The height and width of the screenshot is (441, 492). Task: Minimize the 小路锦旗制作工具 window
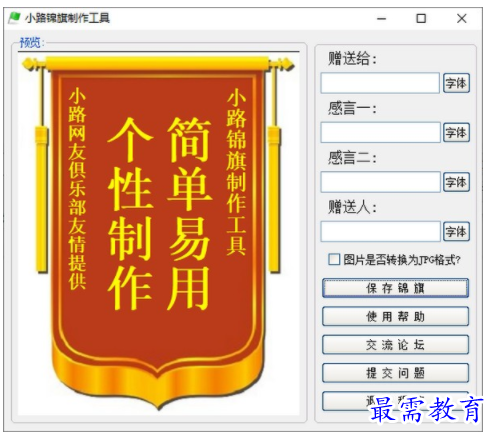pos(382,18)
